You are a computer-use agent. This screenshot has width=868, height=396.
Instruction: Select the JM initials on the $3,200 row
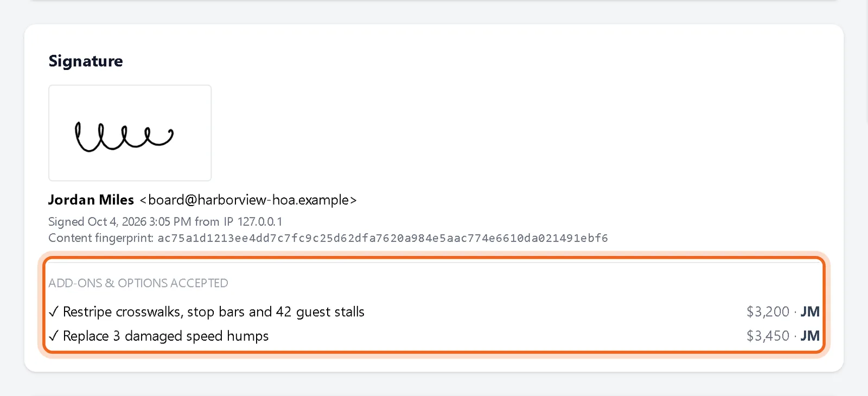click(x=810, y=312)
